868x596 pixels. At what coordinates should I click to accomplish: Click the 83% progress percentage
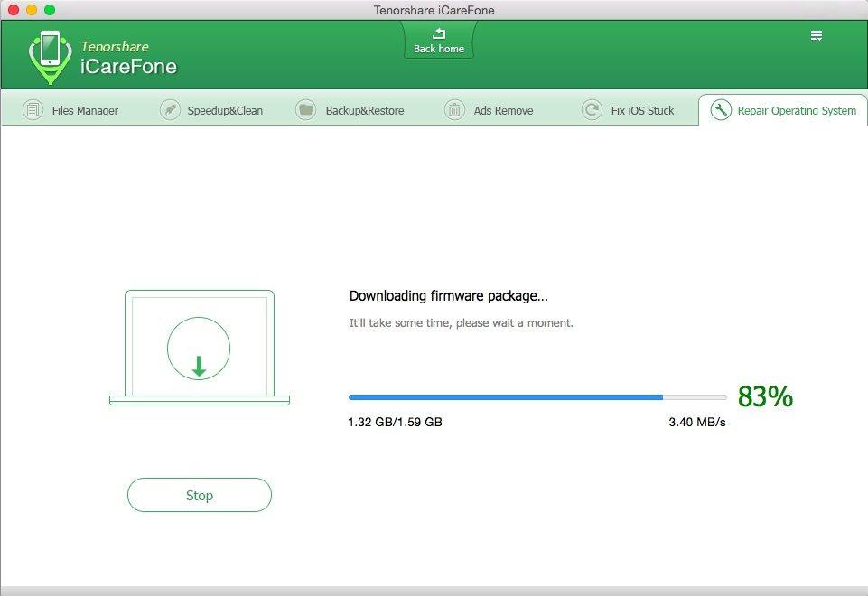[766, 396]
